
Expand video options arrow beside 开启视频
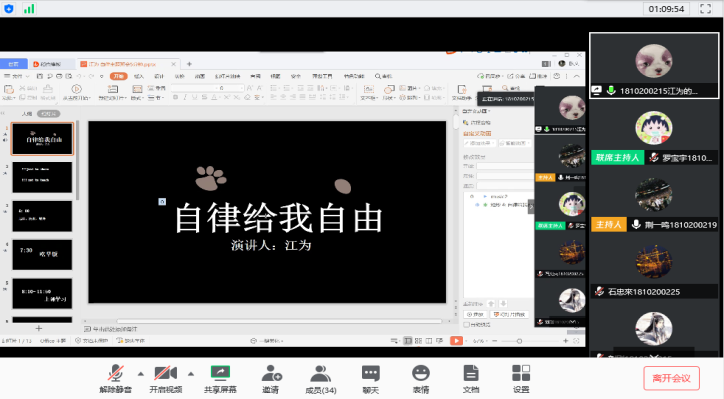[191, 374]
